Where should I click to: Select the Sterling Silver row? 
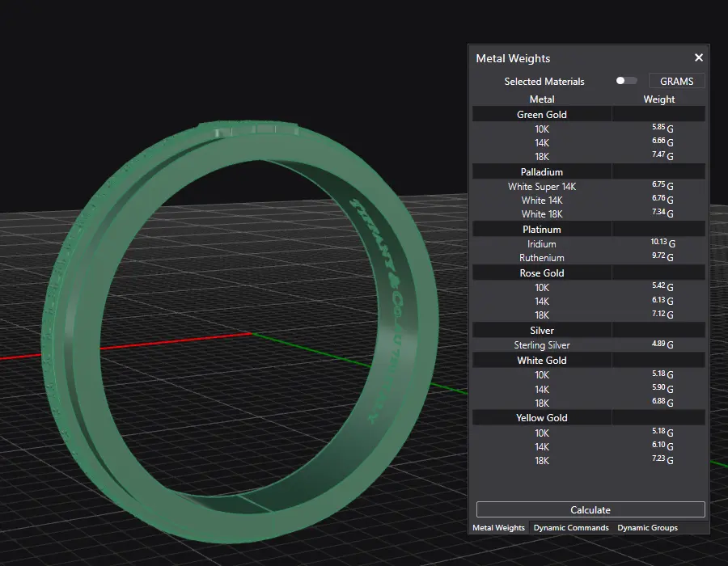click(541, 345)
